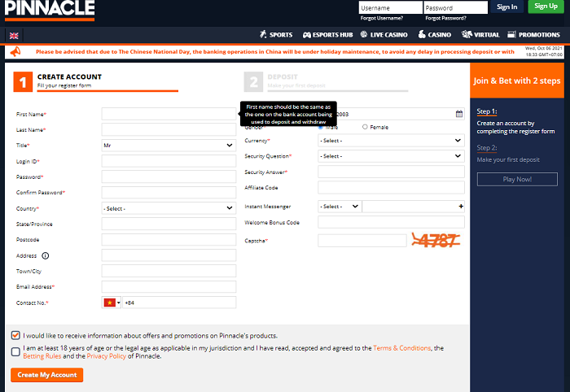The width and height of the screenshot is (570, 392).
Task: Open the Terms & Conditions link
Action: pyautogui.click(x=401, y=348)
